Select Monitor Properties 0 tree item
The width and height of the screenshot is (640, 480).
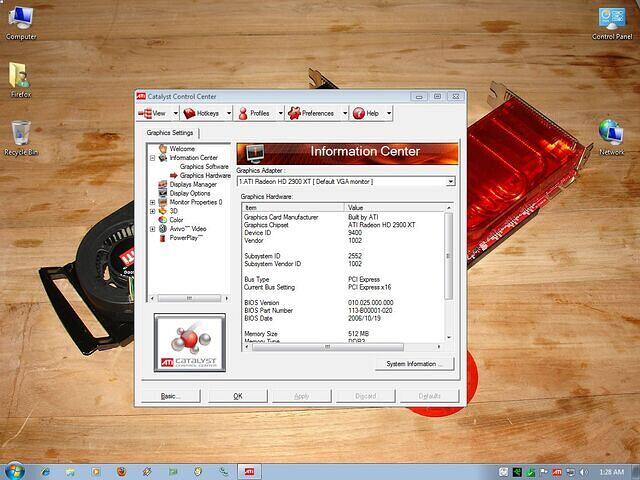point(196,202)
